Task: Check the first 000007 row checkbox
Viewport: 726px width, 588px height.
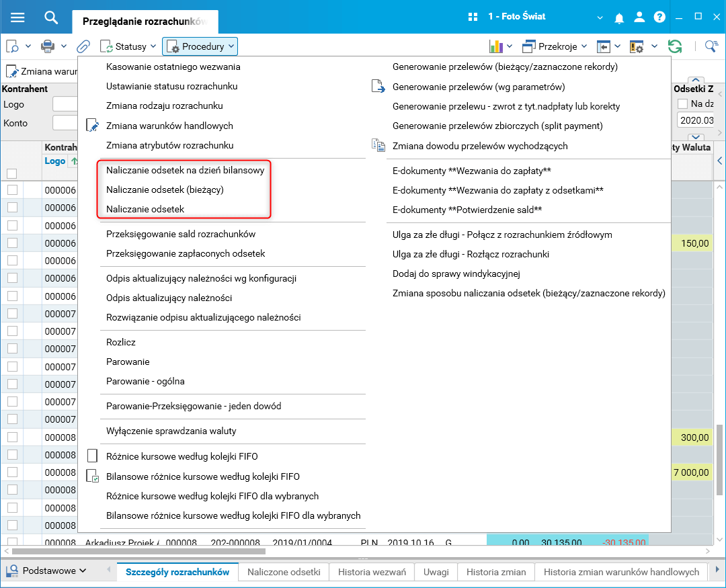Action: click(x=13, y=313)
